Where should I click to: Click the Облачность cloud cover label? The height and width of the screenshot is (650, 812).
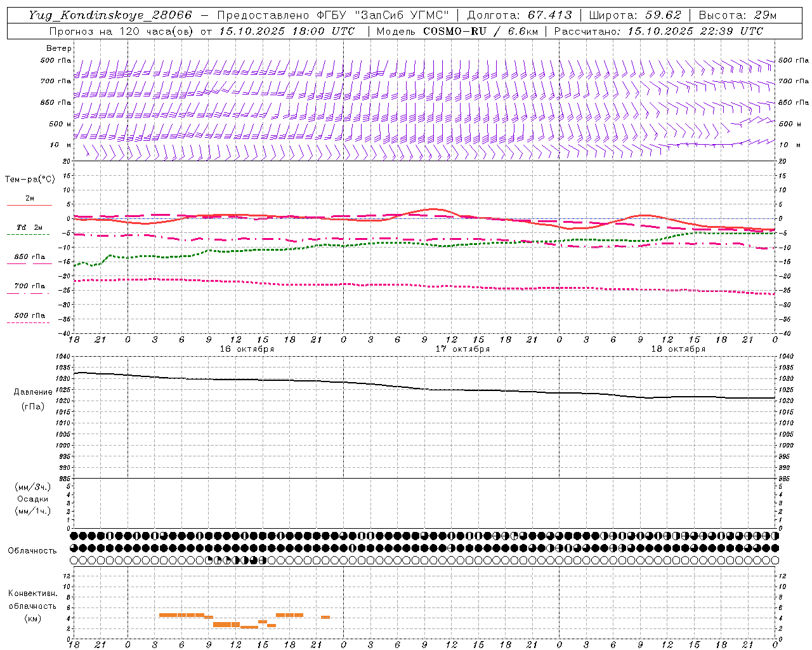coord(32,550)
